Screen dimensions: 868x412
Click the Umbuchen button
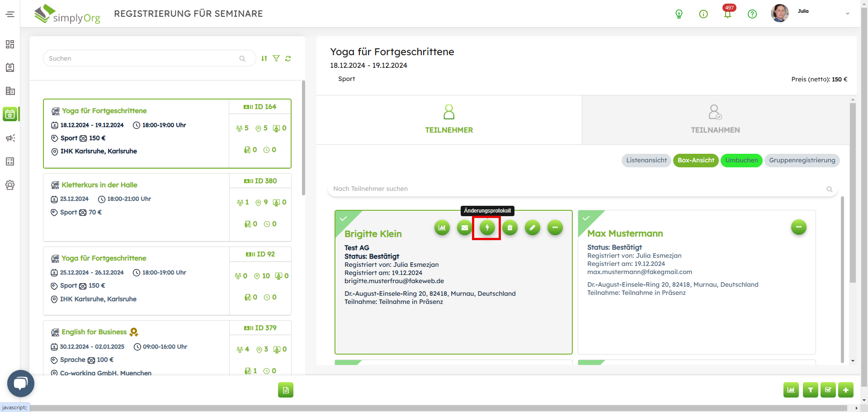coord(741,161)
